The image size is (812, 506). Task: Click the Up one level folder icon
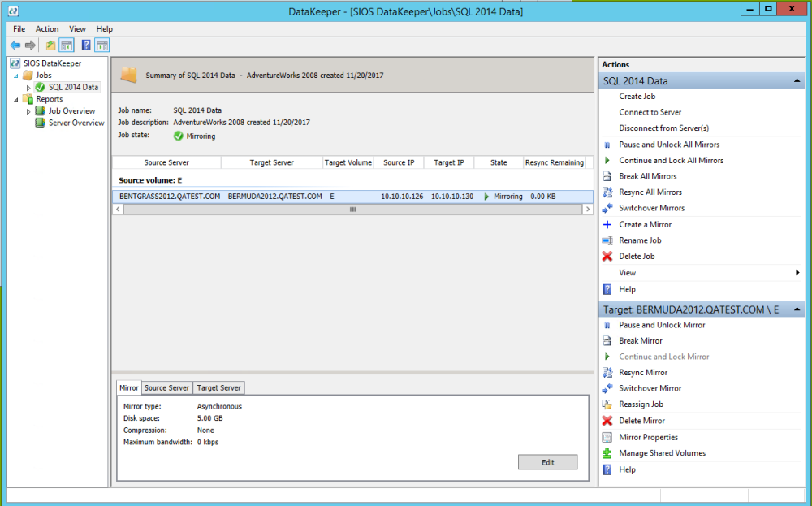click(x=50, y=45)
